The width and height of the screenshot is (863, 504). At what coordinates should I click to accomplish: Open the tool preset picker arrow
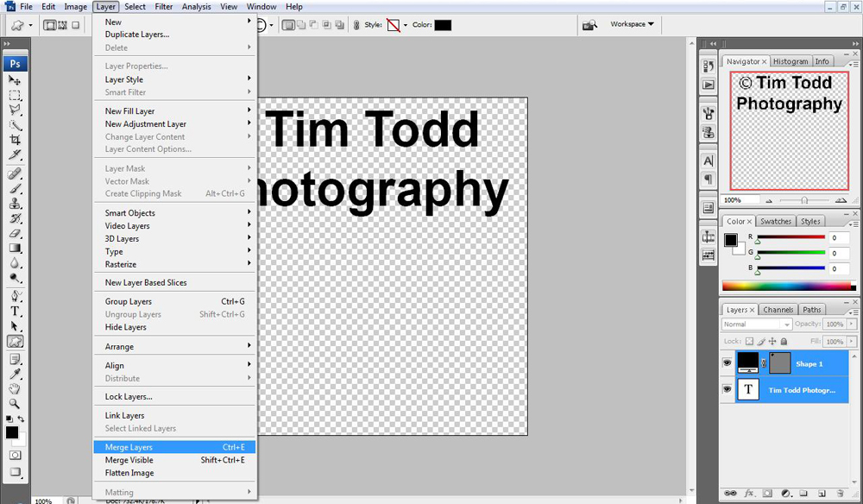pos(30,25)
